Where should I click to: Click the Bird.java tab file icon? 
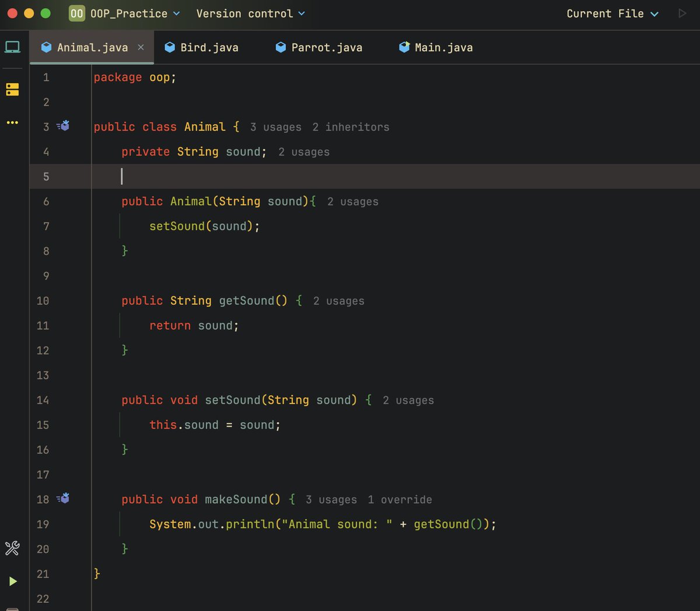pyautogui.click(x=170, y=47)
